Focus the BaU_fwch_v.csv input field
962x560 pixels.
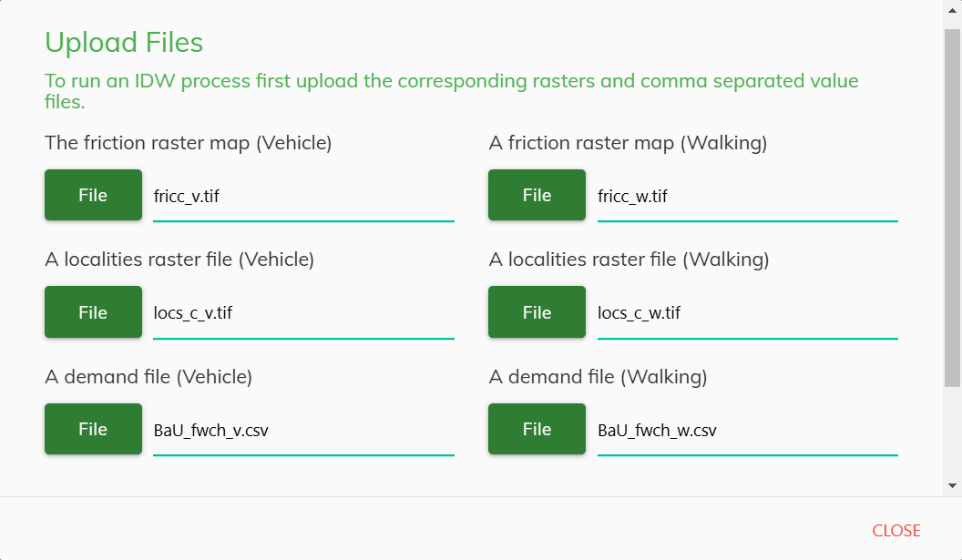[x=303, y=431]
